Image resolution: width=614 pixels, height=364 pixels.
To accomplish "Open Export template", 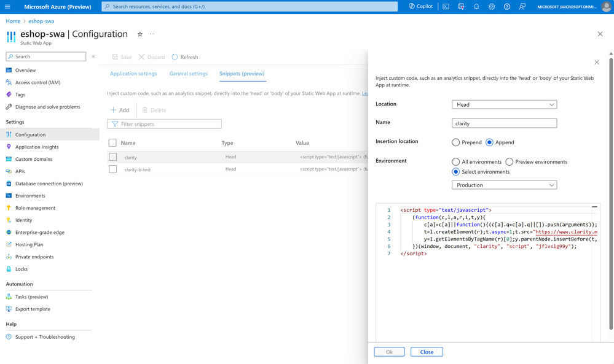I will pyautogui.click(x=33, y=309).
